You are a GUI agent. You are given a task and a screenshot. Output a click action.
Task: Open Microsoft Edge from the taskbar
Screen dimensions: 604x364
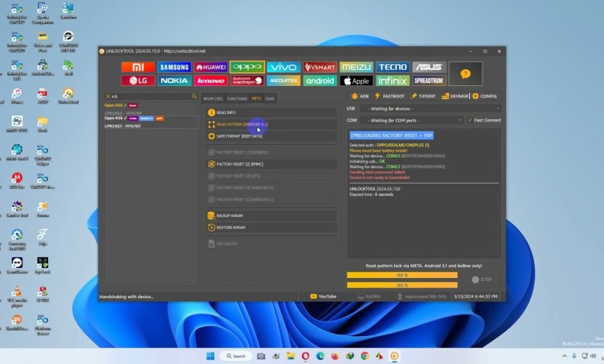[320, 356]
